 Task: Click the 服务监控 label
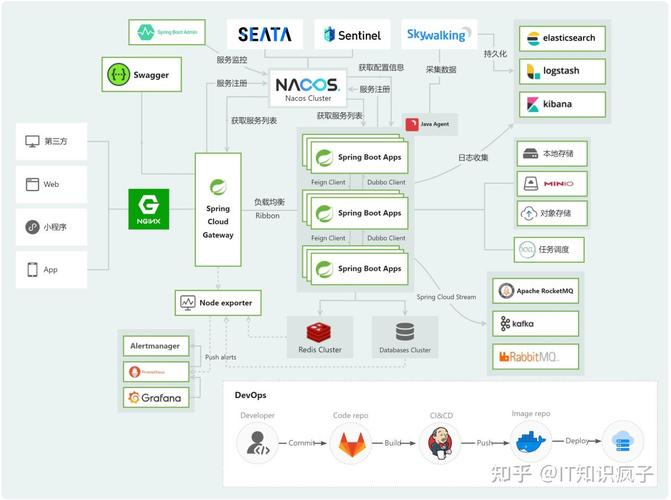232,60
